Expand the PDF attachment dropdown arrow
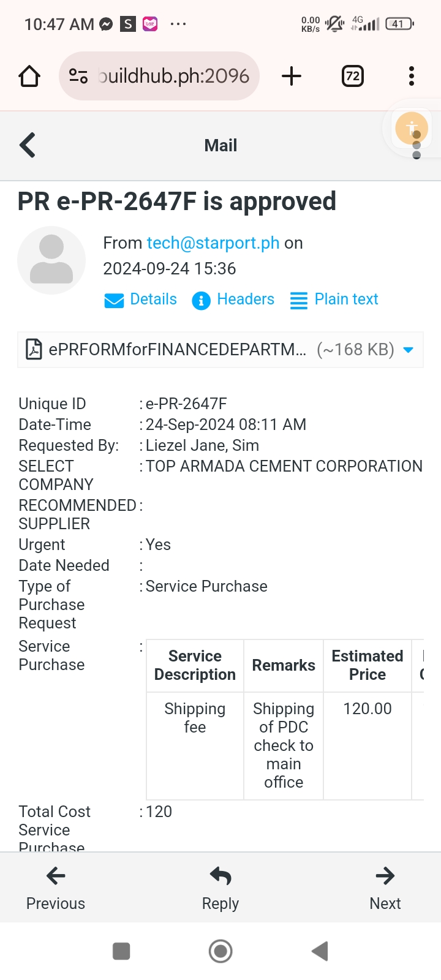This screenshot has height=980, width=441. (x=409, y=350)
